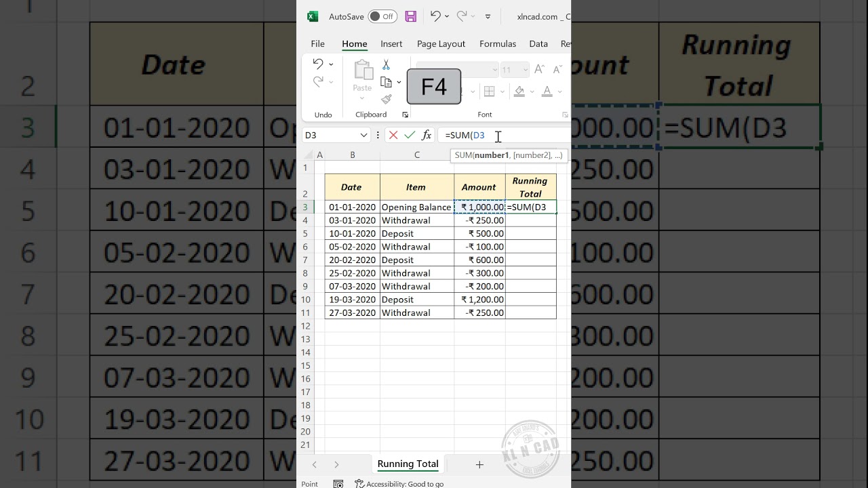Click the Item header cell
This screenshot has height=488, width=868.
point(416,187)
